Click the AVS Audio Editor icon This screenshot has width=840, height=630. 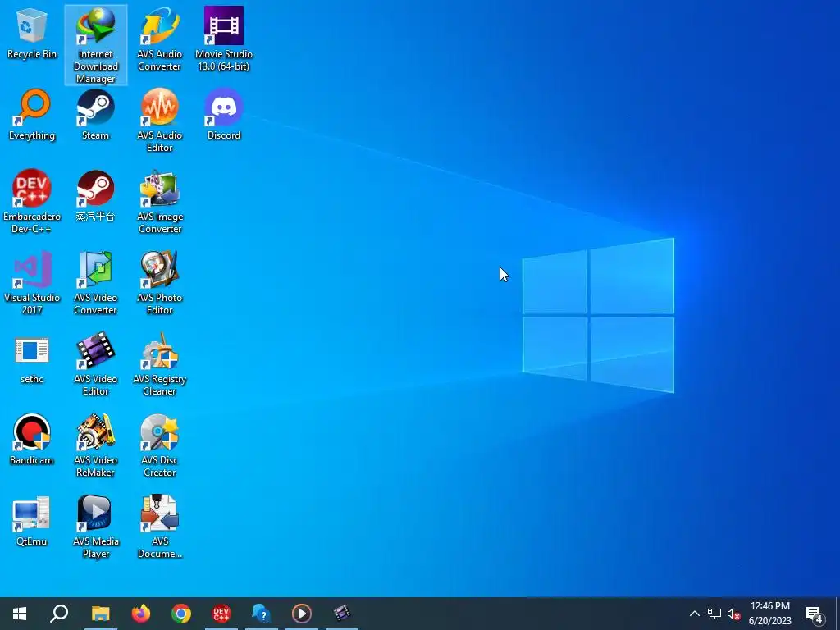(160, 121)
